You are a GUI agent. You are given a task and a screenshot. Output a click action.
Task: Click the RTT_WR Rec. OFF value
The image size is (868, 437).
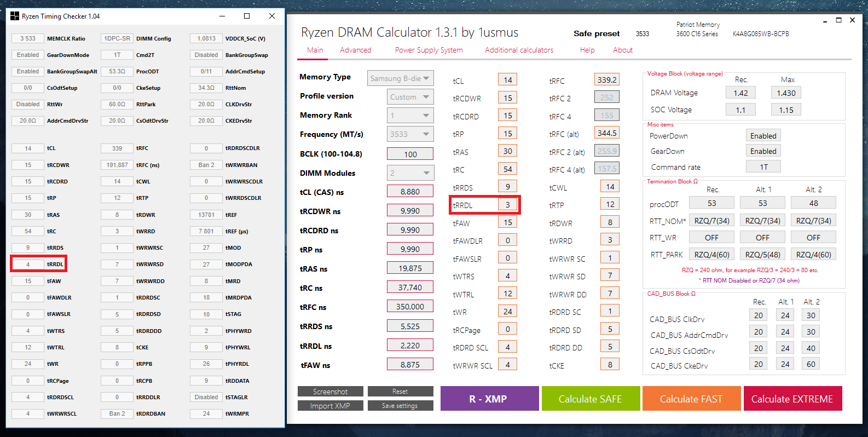point(711,238)
